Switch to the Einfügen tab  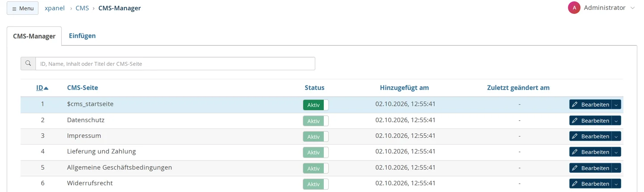point(82,36)
